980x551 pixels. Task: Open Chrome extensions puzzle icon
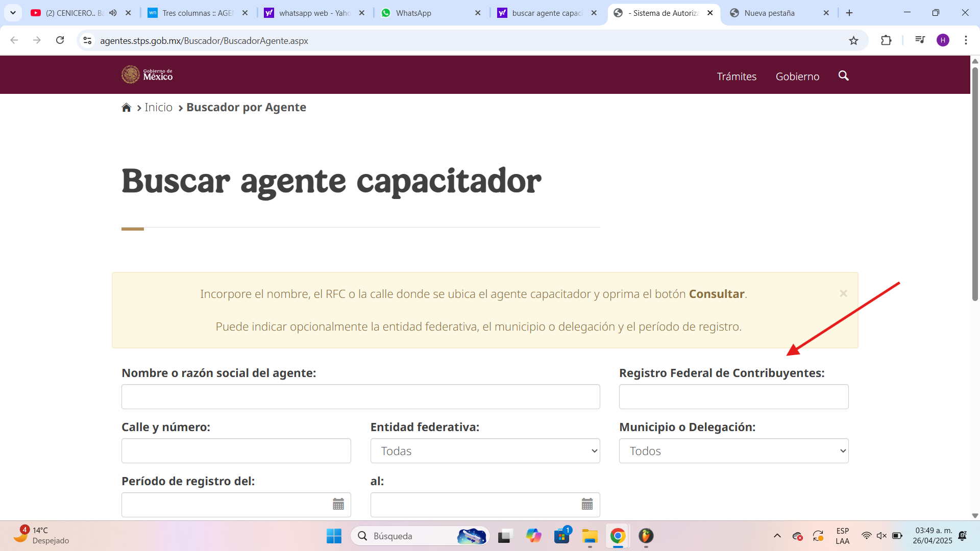(x=886, y=40)
